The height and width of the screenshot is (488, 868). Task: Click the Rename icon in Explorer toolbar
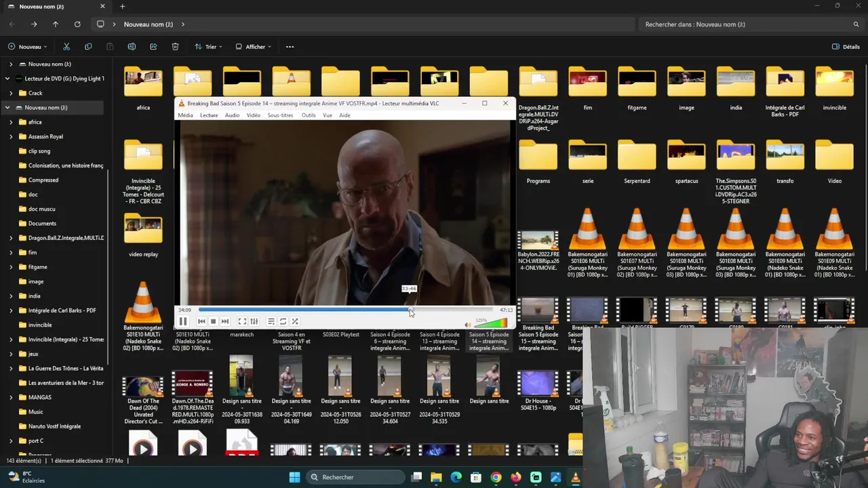point(132,47)
